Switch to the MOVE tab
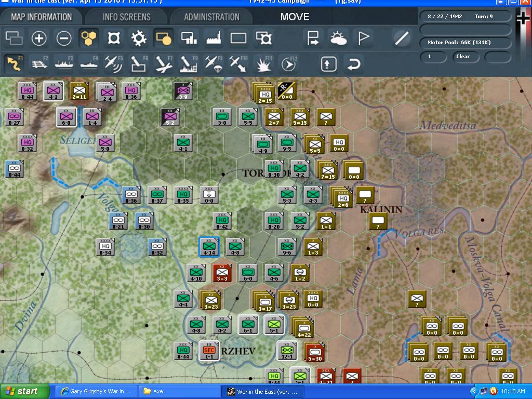 click(295, 17)
